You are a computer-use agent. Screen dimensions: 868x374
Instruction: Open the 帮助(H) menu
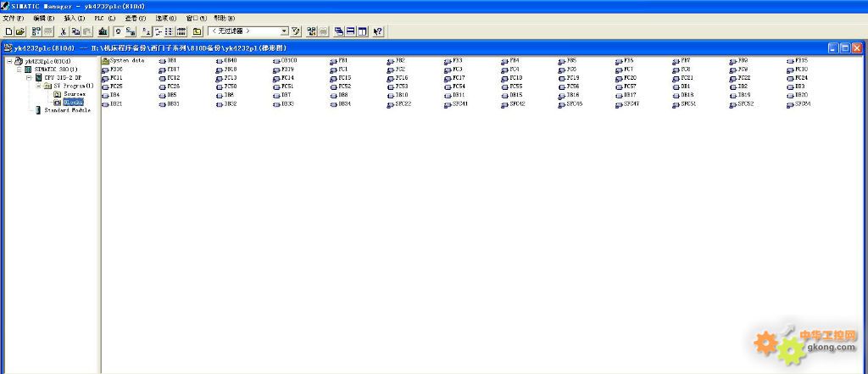(x=224, y=19)
